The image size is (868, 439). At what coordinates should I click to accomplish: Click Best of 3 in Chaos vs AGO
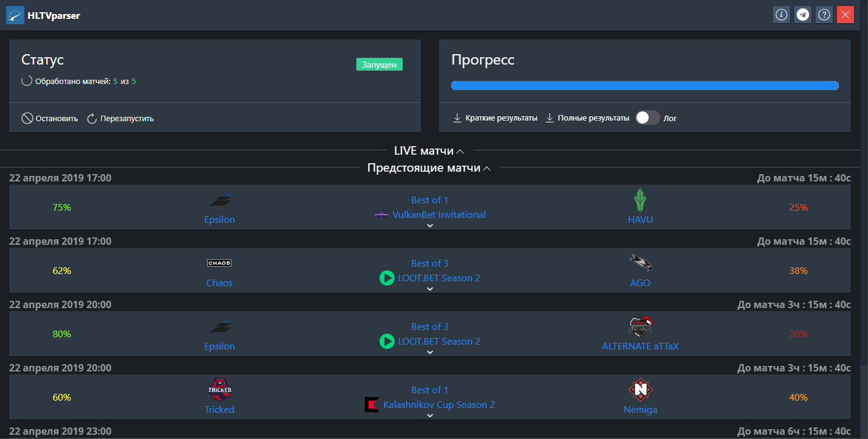tap(429, 264)
